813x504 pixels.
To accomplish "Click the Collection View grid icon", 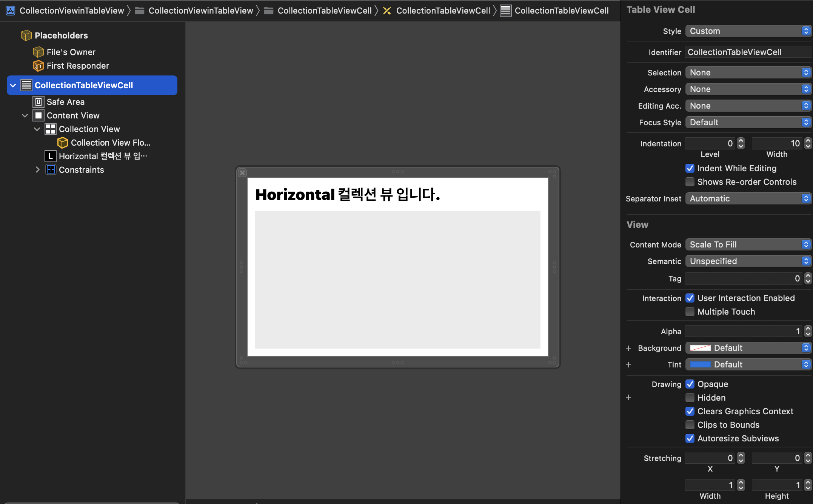I will point(51,129).
